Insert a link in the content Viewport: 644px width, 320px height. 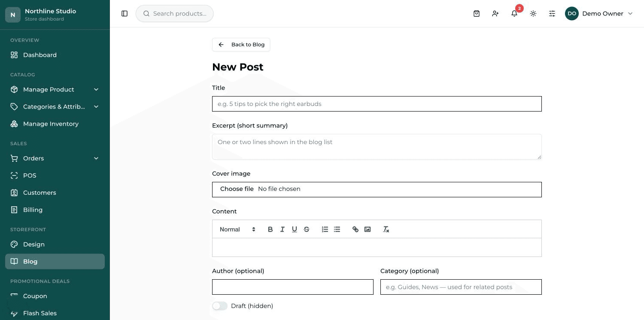(355, 229)
